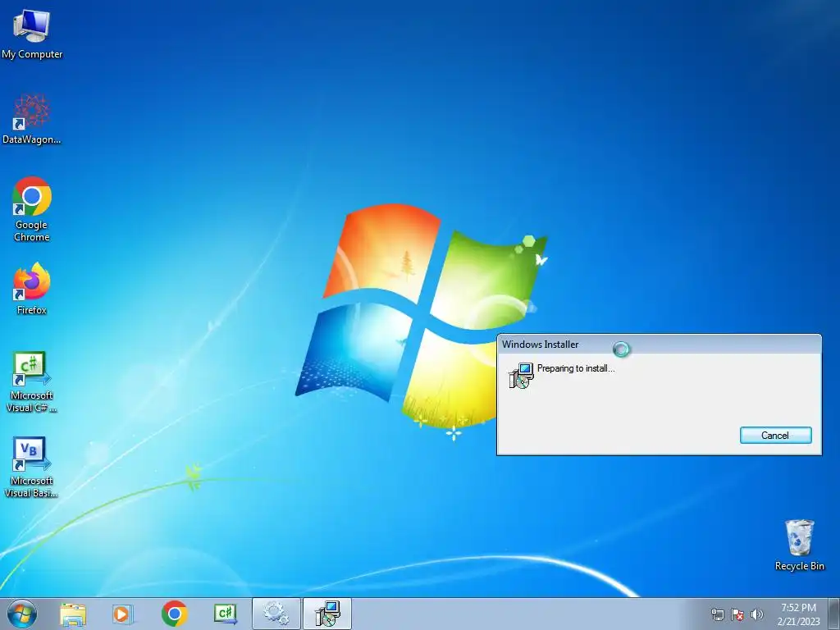Select the Recycle Bin desktop icon

click(x=799, y=545)
